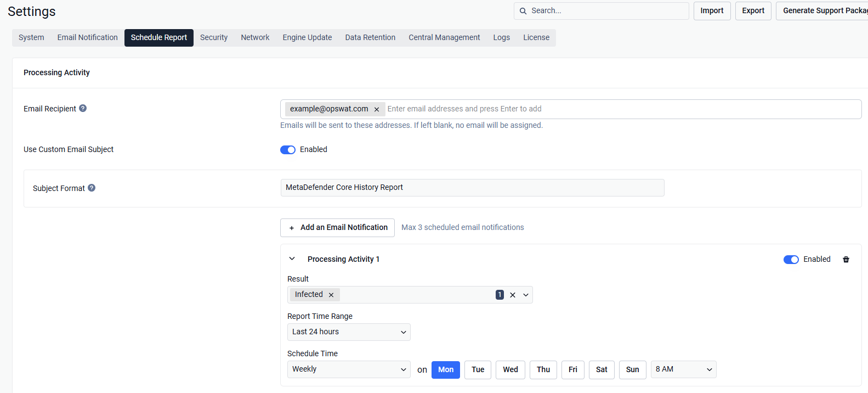The height and width of the screenshot is (393, 868).
Task: Disable Processing Activity 1 toggle
Action: click(x=791, y=260)
